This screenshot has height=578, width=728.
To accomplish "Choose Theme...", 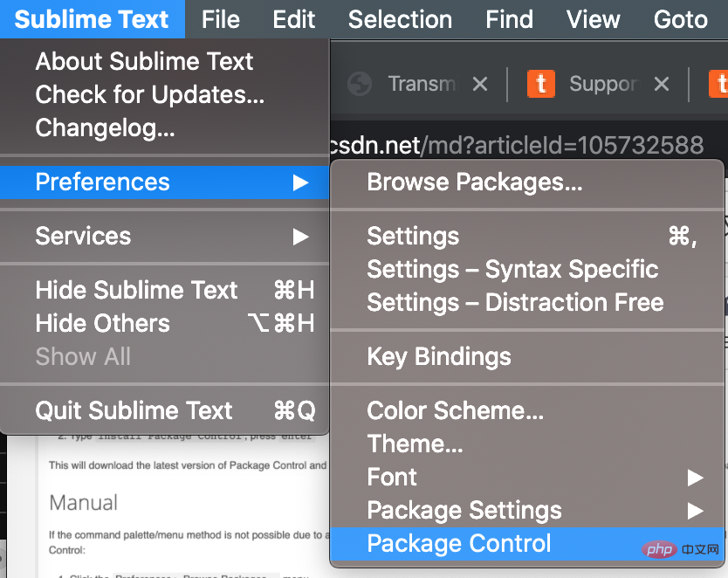I will 527,444.
